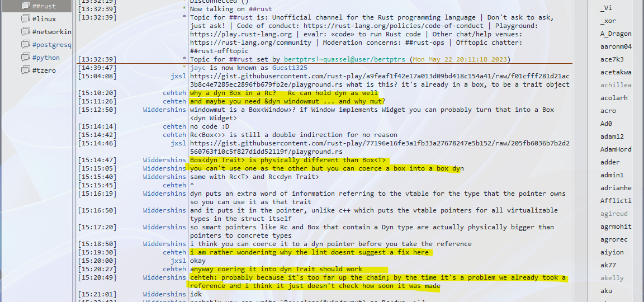Screen dimensions: 644x302
Task: Select user aaronm04 in the user list
Action: point(615,46)
